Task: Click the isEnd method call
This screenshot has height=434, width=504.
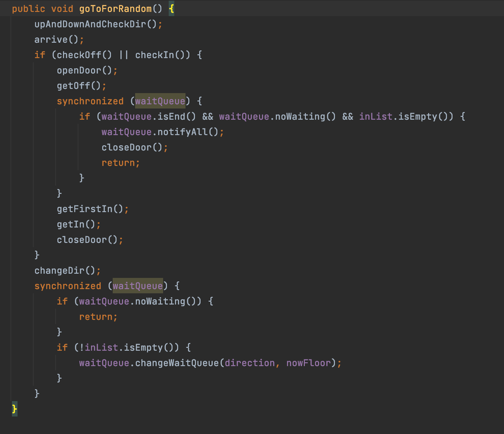Action: (177, 116)
